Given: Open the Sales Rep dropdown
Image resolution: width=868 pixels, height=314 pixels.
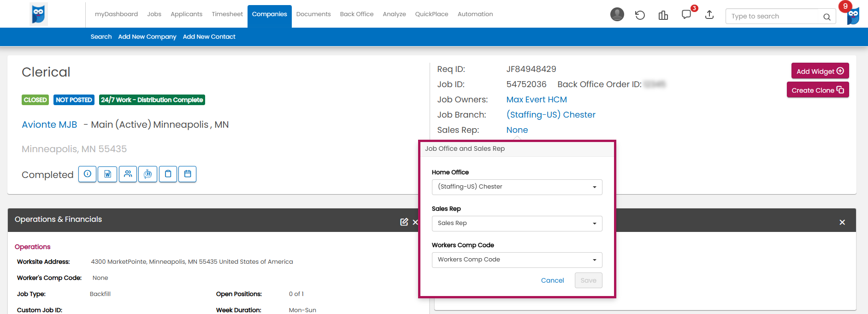Looking at the screenshot, I should pyautogui.click(x=517, y=224).
